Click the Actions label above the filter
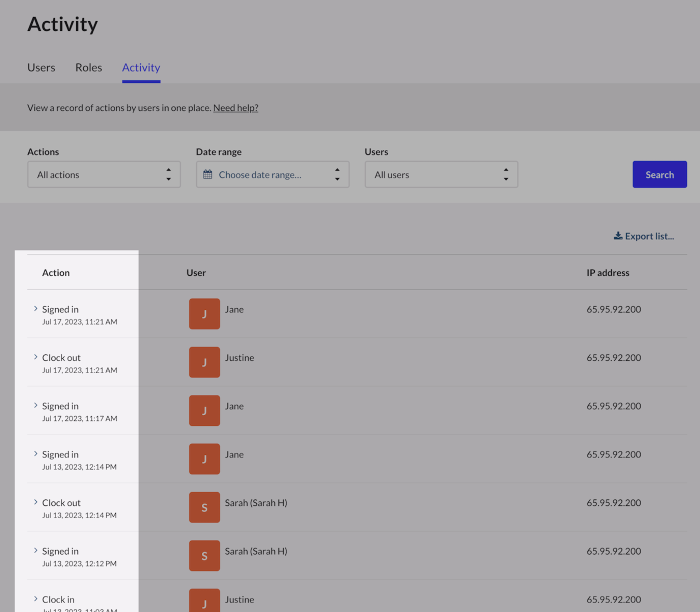This screenshot has width=700, height=612. click(43, 152)
